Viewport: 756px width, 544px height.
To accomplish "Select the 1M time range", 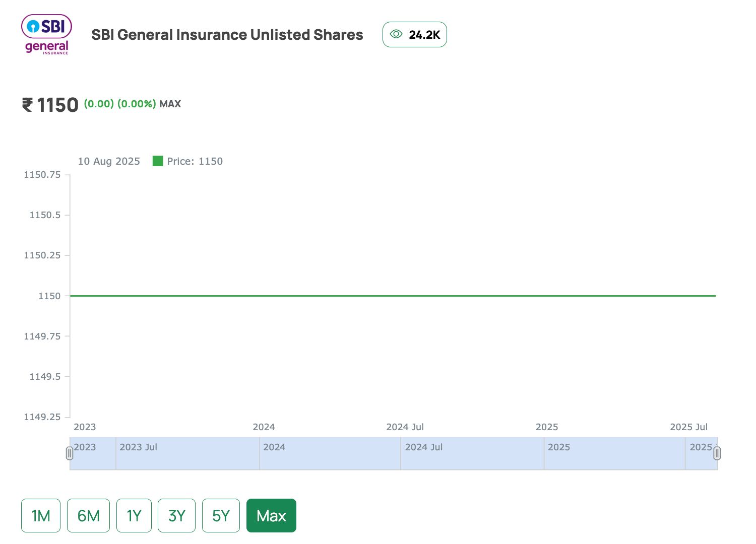I will (x=41, y=515).
